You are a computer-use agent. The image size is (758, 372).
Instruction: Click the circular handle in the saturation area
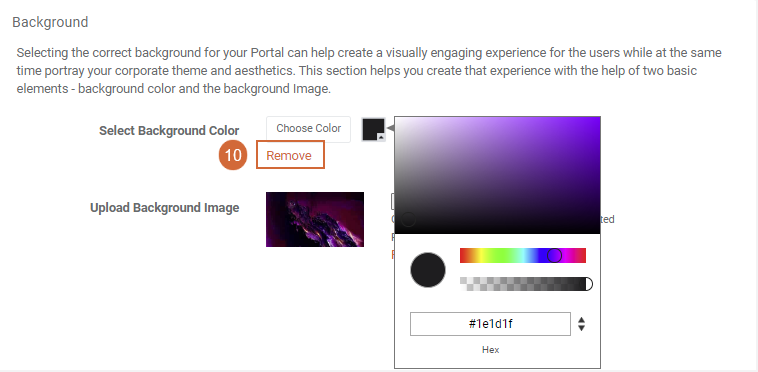click(408, 219)
